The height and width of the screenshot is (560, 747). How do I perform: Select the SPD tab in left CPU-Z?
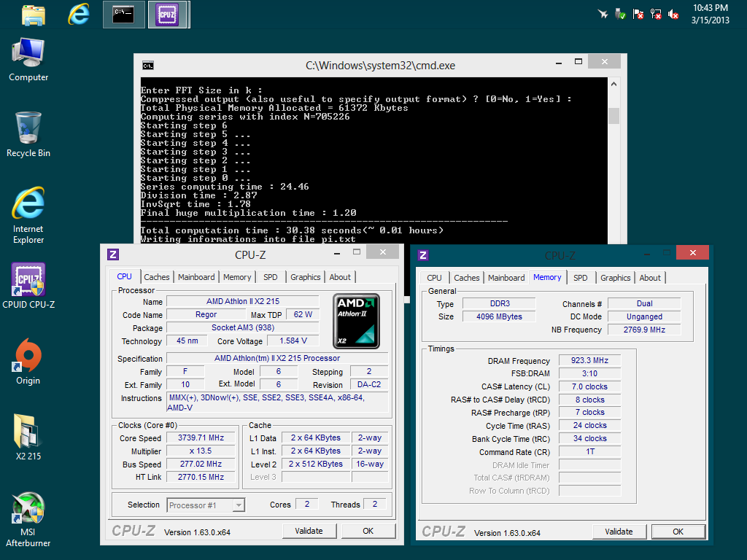270,277
